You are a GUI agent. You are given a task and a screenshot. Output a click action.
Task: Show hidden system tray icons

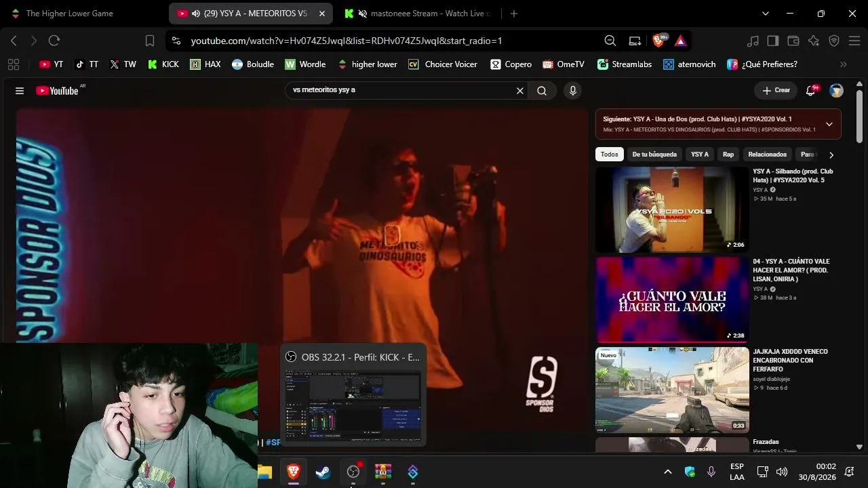pos(667,472)
